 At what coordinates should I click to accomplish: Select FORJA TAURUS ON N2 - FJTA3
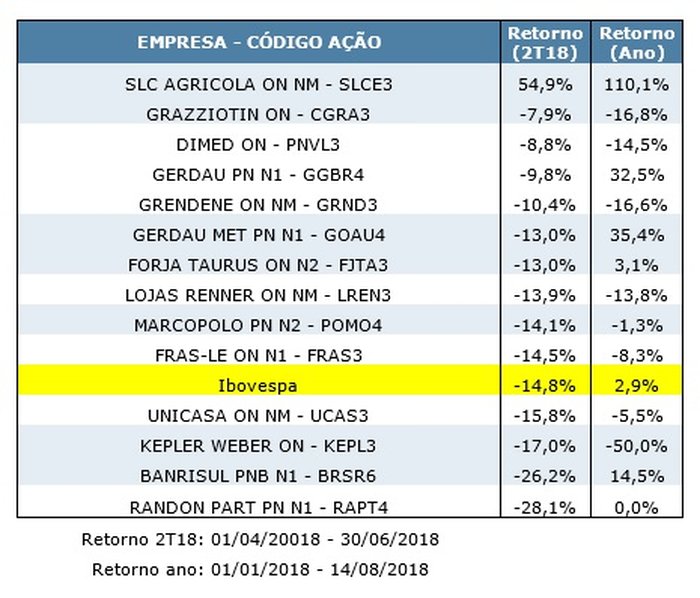(x=259, y=265)
